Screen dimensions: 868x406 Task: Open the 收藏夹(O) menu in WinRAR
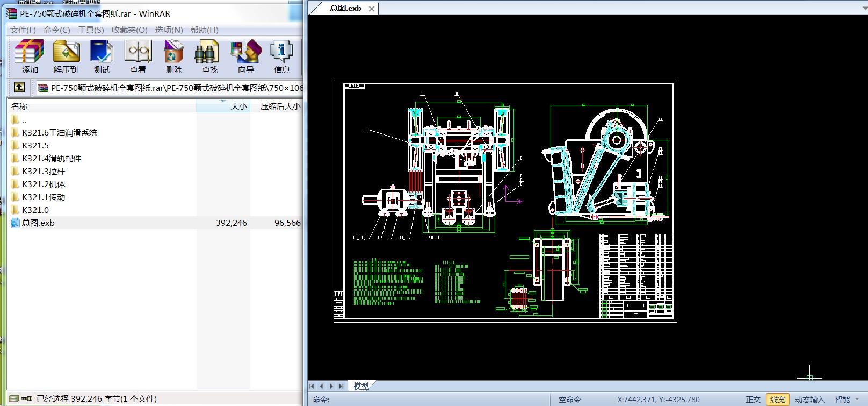129,30
